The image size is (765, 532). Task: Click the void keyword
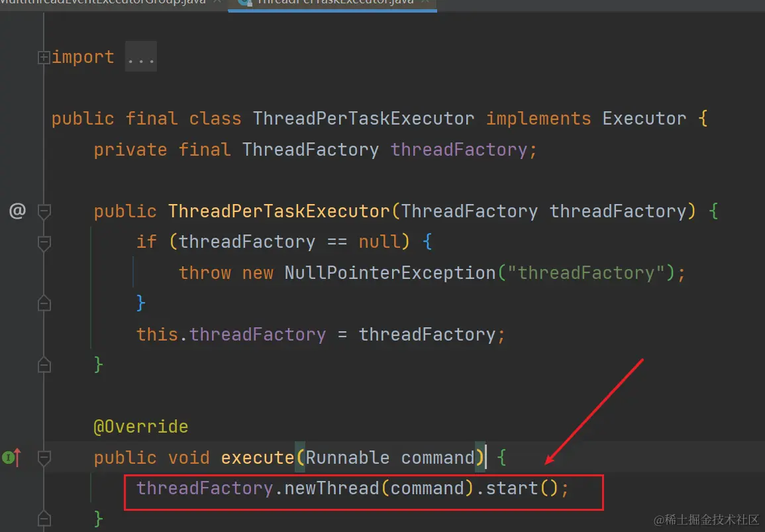pos(189,457)
